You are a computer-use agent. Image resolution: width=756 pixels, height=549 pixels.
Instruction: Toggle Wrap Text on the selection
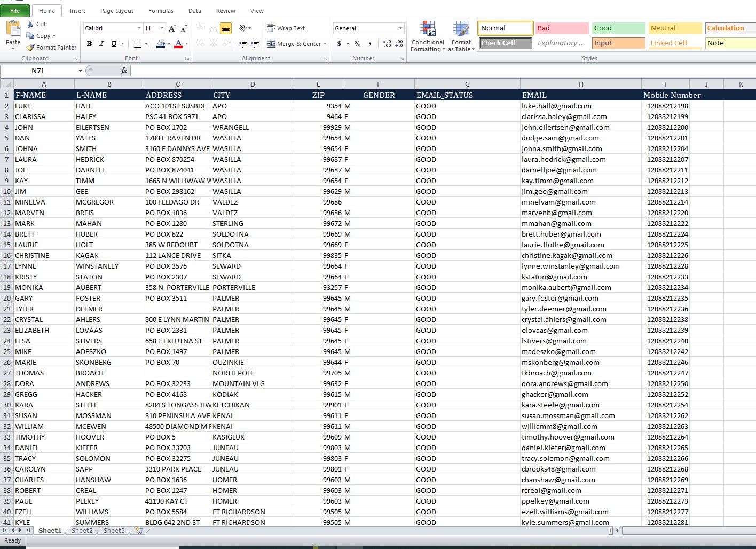pos(286,28)
